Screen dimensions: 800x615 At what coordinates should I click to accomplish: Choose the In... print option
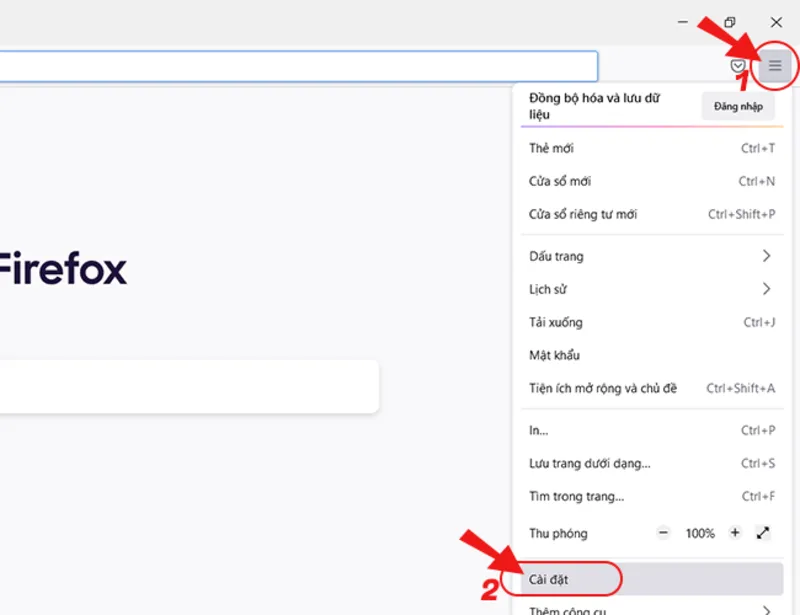(x=652, y=430)
